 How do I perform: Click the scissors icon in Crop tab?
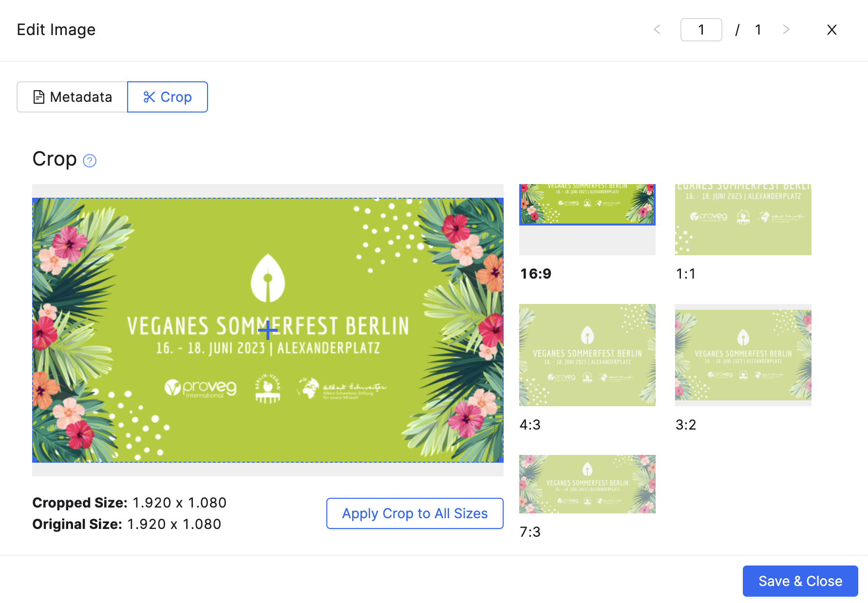tap(149, 97)
